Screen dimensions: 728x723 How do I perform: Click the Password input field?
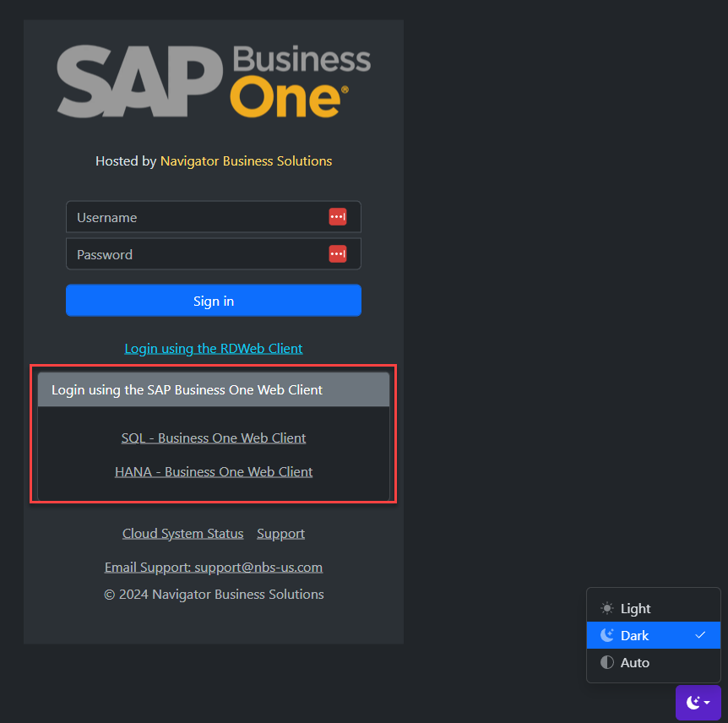pos(213,254)
